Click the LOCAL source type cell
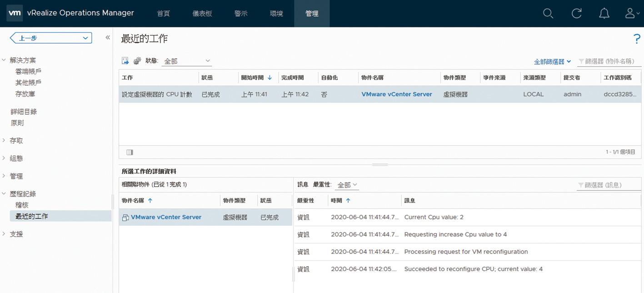The image size is (644, 293). pos(534,94)
